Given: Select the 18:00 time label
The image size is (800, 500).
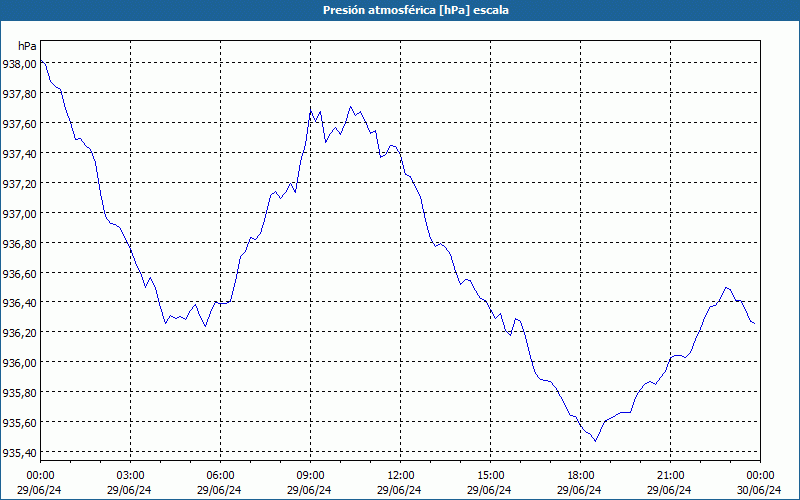Looking at the screenshot, I should (580, 476).
